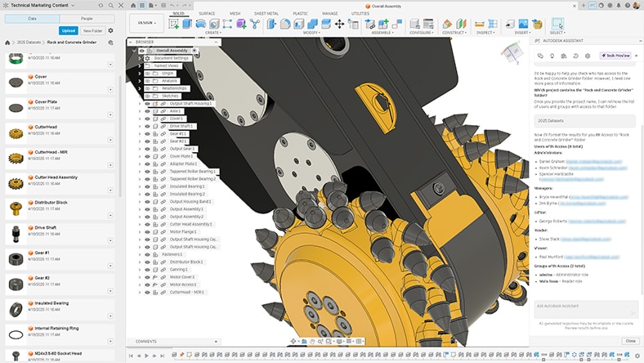
Task: Open dropdown for Cover Plate item
Action: 110,114
